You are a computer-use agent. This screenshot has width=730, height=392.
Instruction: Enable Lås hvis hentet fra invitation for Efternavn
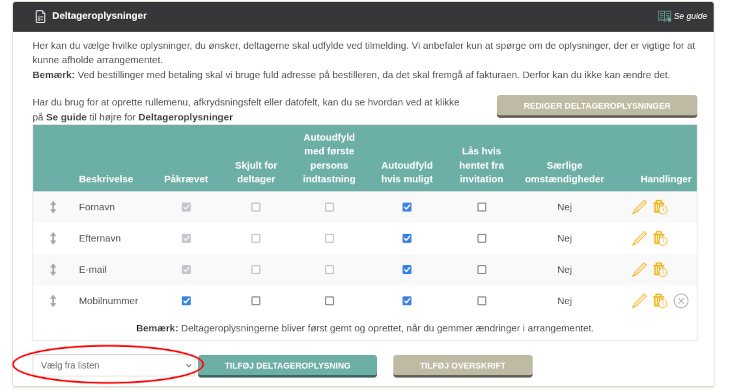[x=481, y=238]
